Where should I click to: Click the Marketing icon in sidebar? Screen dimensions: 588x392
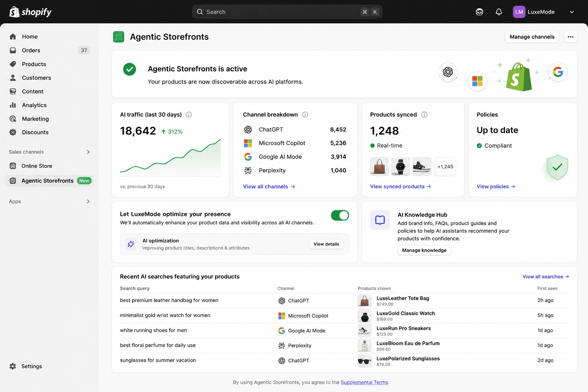pyautogui.click(x=13, y=119)
